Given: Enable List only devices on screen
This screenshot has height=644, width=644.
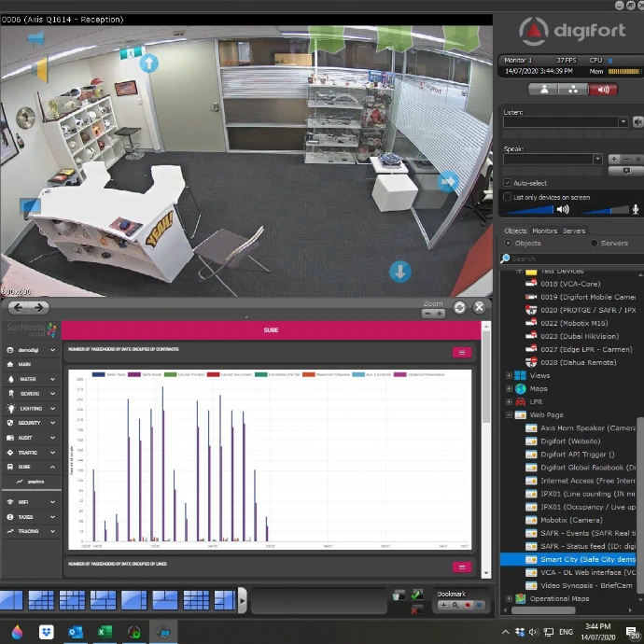Looking at the screenshot, I should [x=508, y=197].
